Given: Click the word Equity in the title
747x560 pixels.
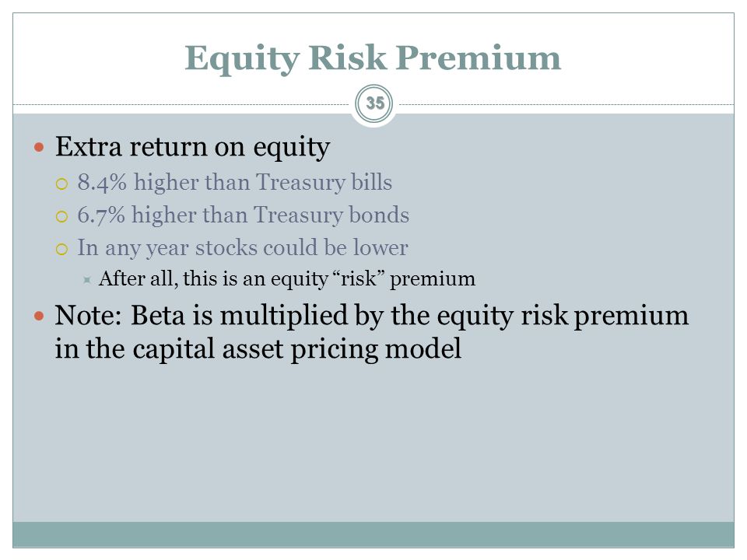Looking at the screenshot, I should pyautogui.click(x=242, y=60).
